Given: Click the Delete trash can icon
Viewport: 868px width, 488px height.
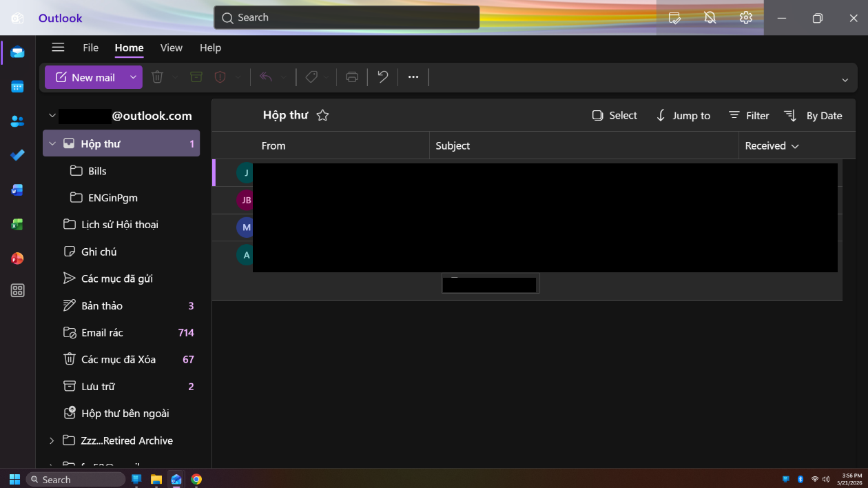Looking at the screenshot, I should tap(157, 77).
